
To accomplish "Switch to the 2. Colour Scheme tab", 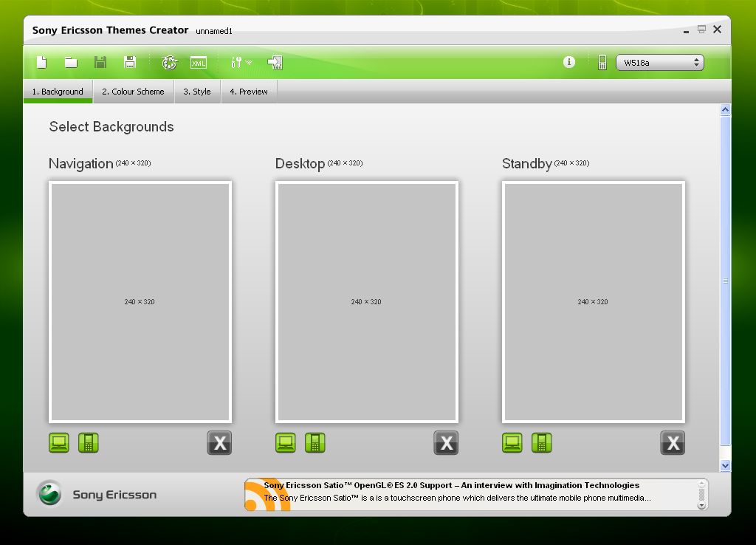I will pos(133,92).
